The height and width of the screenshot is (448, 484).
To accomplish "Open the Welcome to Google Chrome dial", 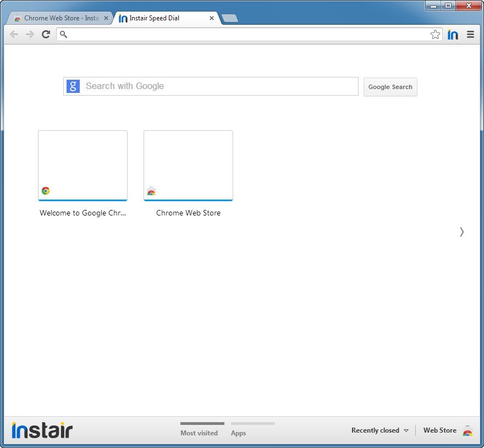I will click(x=82, y=165).
